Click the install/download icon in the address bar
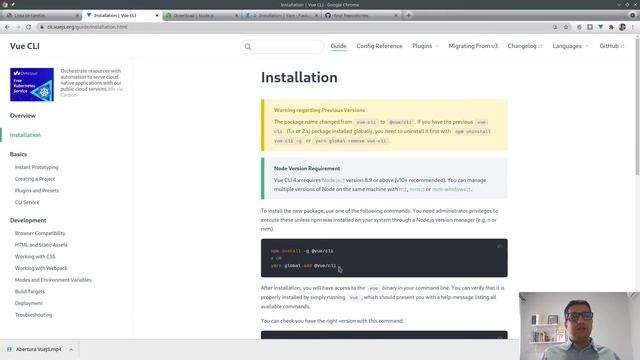The width and height of the screenshot is (640, 360). point(555,27)
